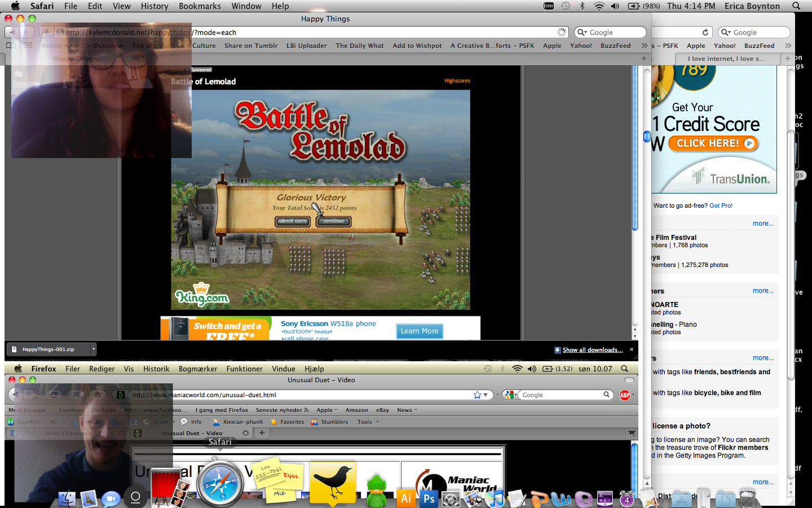The width and height of the screenshot is (812, 508).
Task: Click the Safari back arrow button
Action: tap(12, 32)
